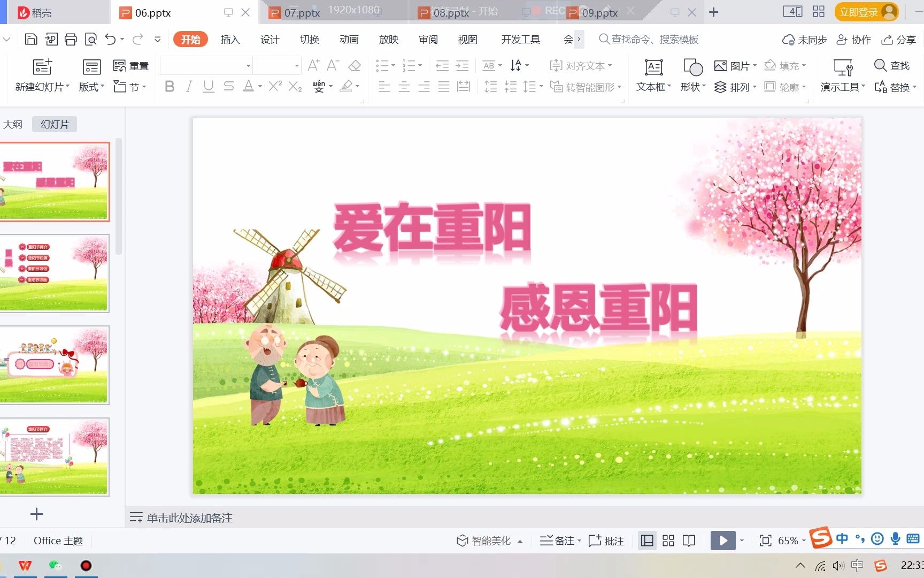Toggle strikethrough formatting
Screen dimensions: 924x578
coord(228,86)
